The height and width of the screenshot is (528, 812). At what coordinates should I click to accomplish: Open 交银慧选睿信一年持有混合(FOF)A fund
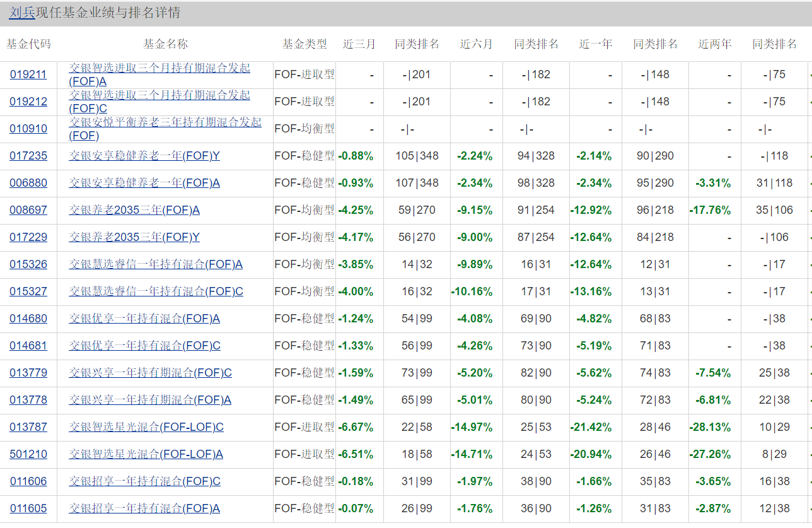point(156,264)
